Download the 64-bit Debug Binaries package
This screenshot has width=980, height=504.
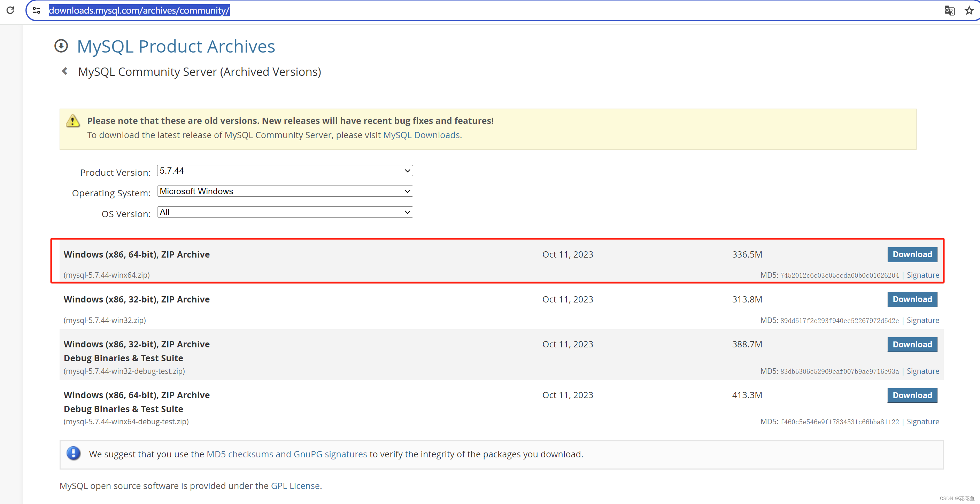tap(912, 395)
